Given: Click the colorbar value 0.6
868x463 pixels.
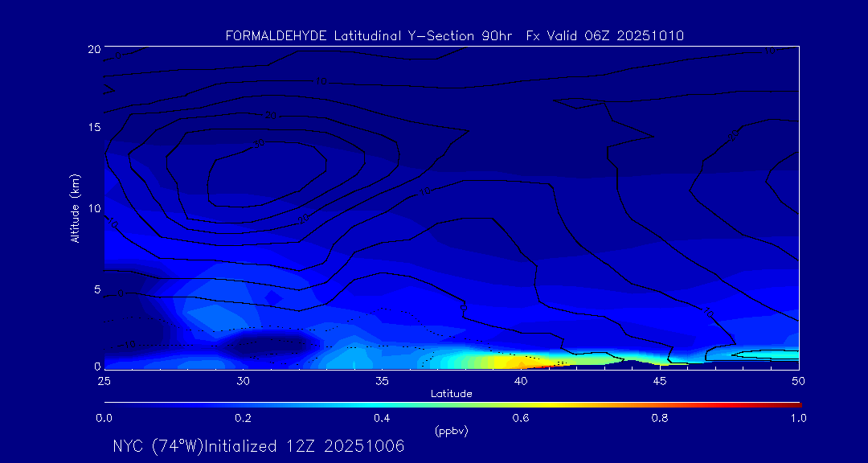Looking at the screenshot, I should click(x=521, y=418).
